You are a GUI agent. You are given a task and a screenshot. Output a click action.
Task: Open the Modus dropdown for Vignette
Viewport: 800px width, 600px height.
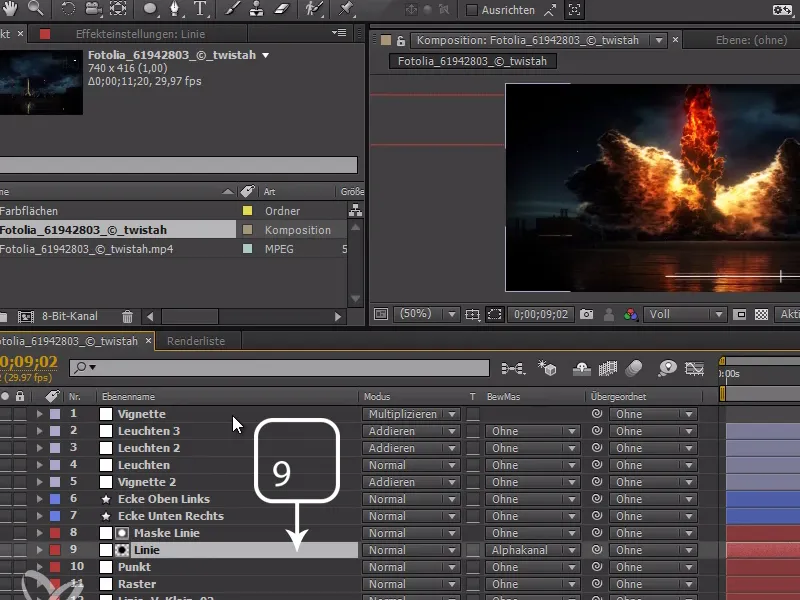coord(411,414)
